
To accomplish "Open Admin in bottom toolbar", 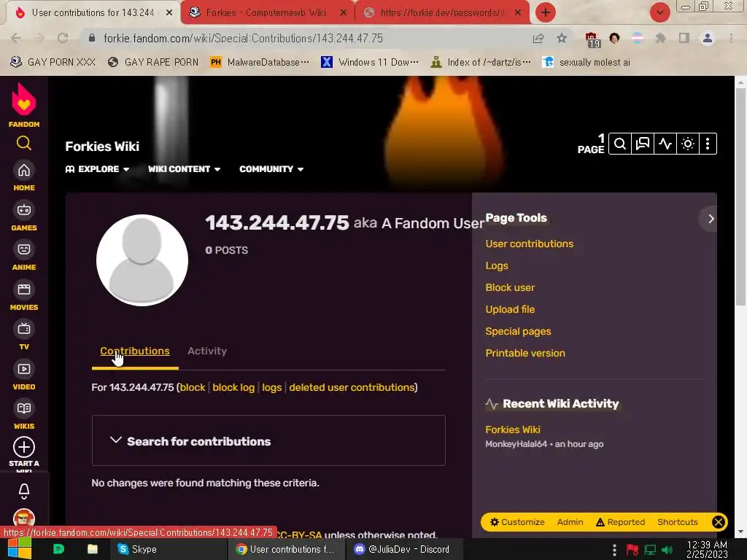I will (x=570, y=522).
